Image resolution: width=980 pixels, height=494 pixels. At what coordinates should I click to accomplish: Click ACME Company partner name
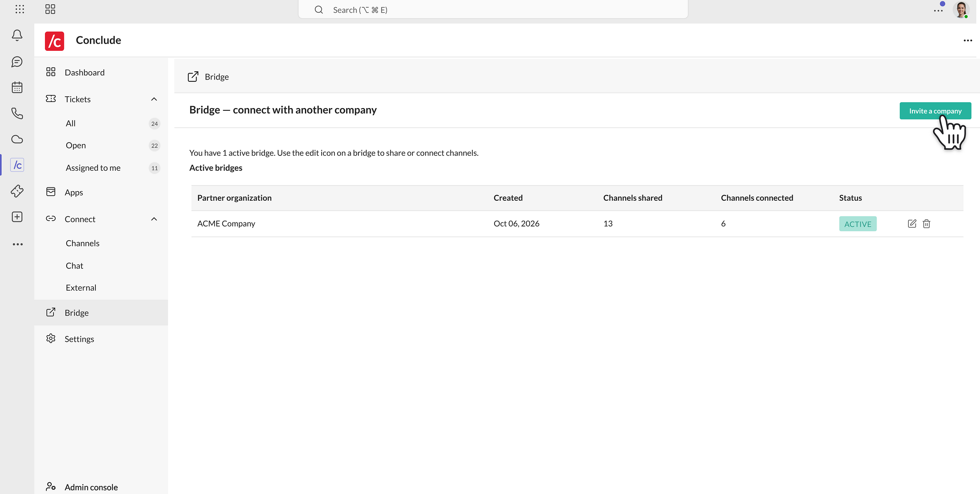(226, 223)
